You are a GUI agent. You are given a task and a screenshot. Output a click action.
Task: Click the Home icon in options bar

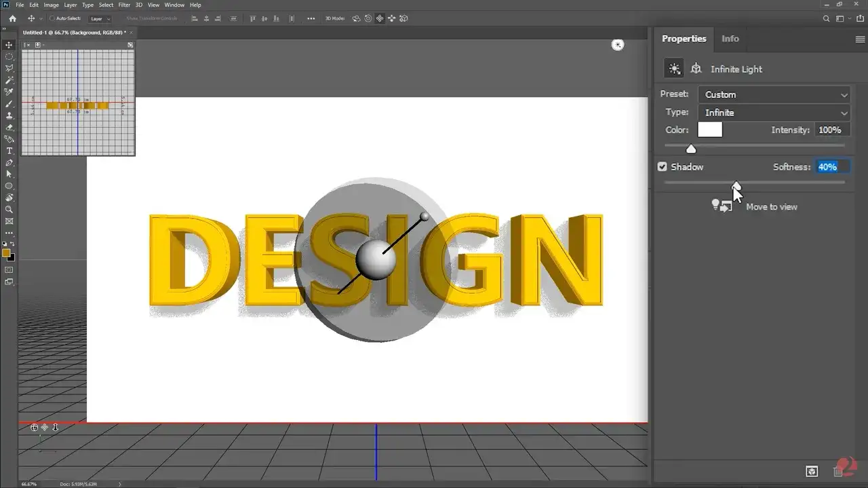[x=12, y=18]
